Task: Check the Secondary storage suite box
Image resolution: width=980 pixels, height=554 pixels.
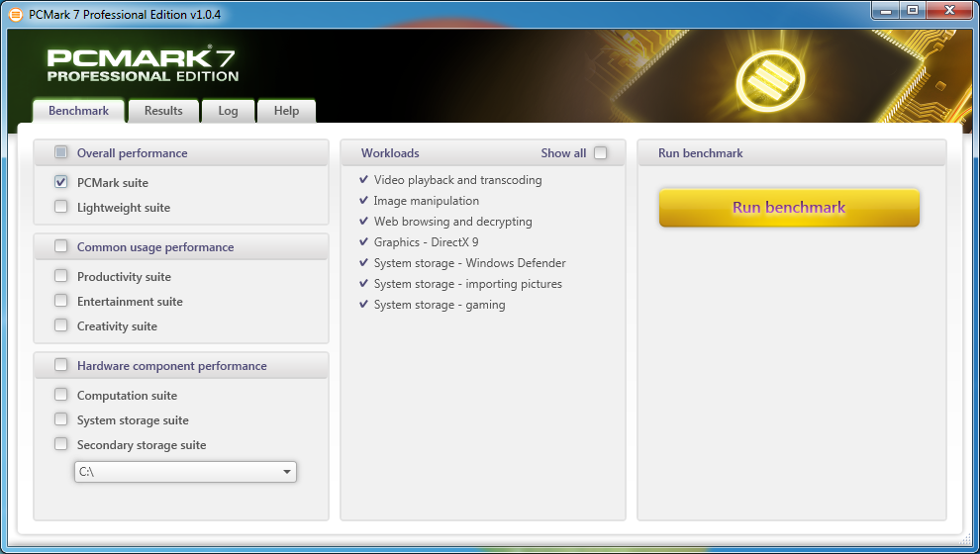Action: (x=60, y=444)
